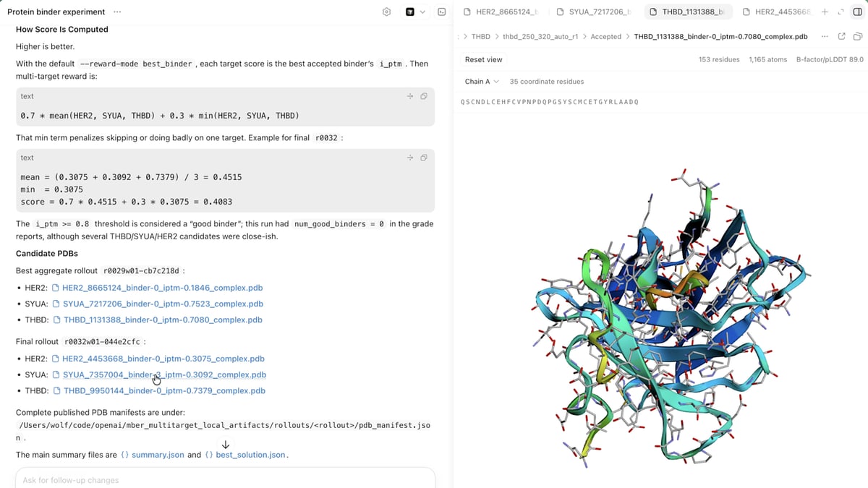The height and width of the screenshot is (488, 868).
Task: Toggle word wrap on formula code block
Action: (410, 96)
